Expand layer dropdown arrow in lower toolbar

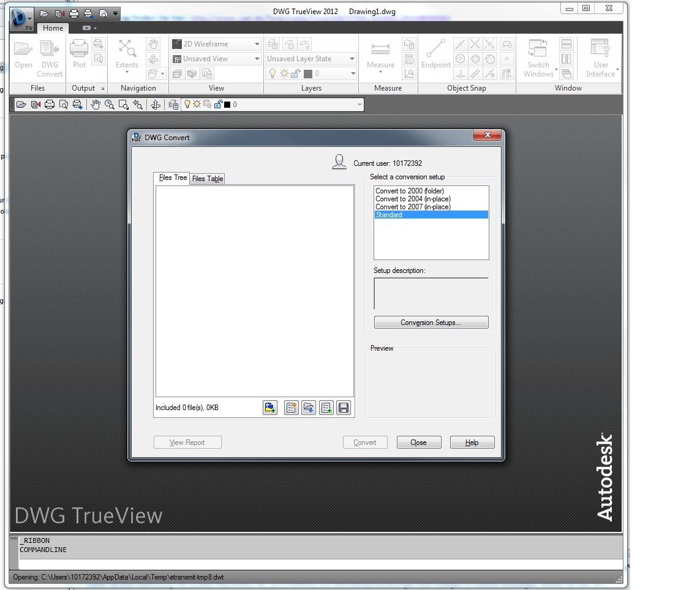359,105
